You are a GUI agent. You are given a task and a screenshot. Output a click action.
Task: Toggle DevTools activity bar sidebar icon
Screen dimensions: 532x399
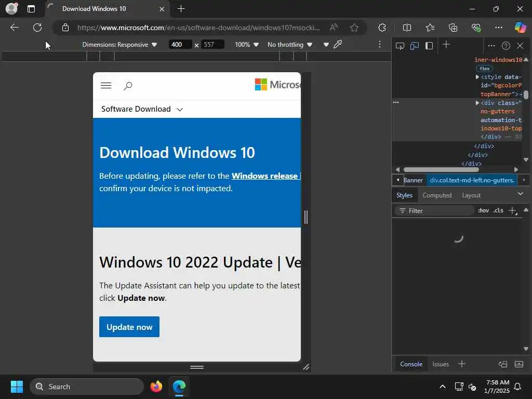(429, 46)
